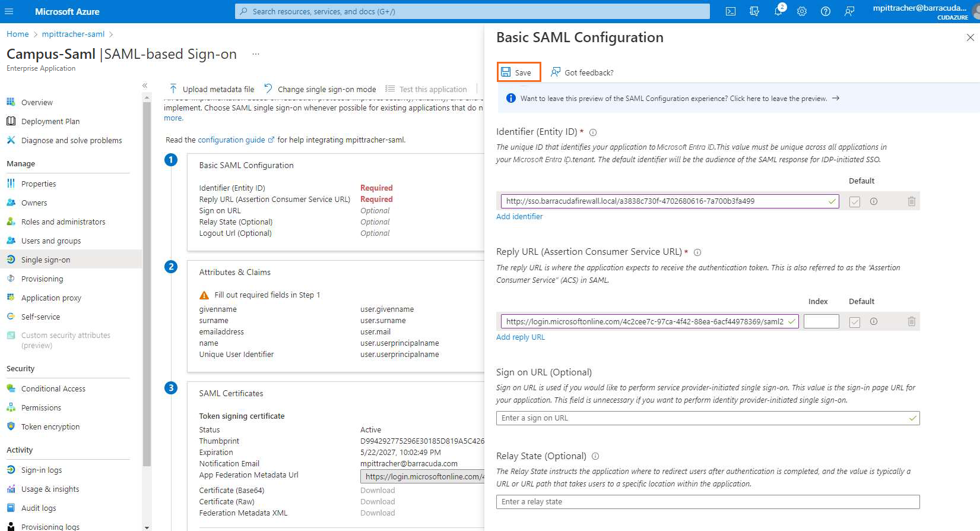Open Sign-in logs under Activity
Viewport: 980px width, 531px height.
click(42, 470)
